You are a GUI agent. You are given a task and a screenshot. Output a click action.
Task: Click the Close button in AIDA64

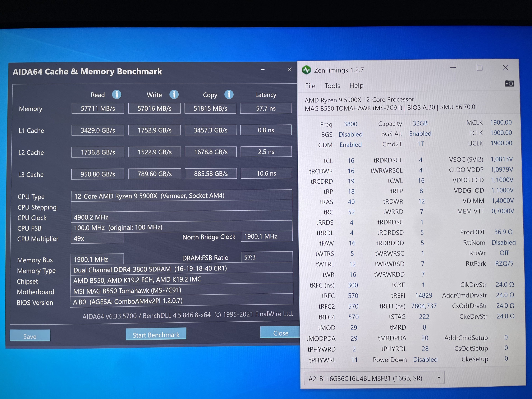tap(280, 333)
